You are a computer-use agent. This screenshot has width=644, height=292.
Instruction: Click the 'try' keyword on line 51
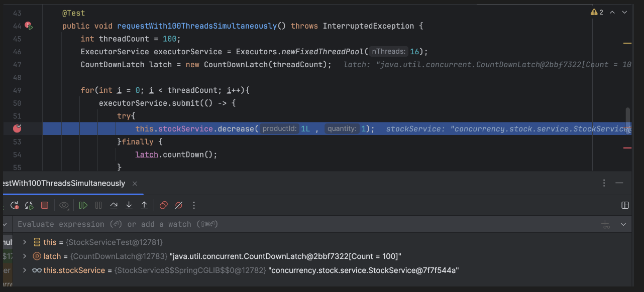point(124,116)
